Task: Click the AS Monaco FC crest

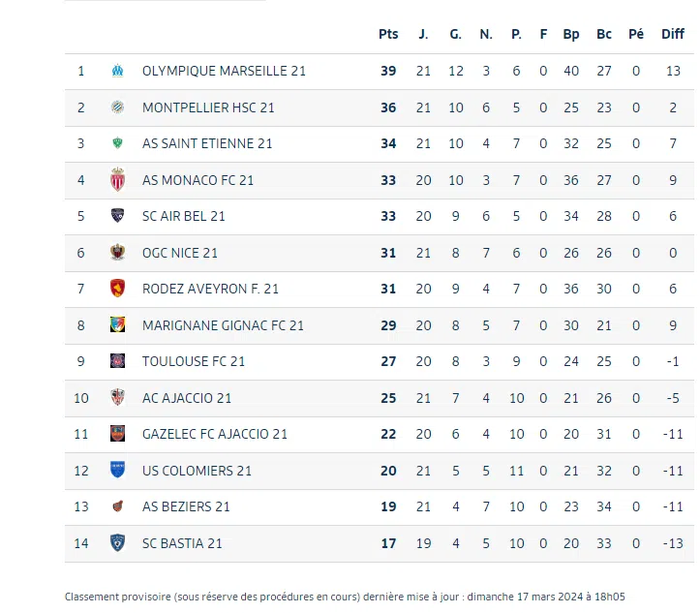Action: 117,180
